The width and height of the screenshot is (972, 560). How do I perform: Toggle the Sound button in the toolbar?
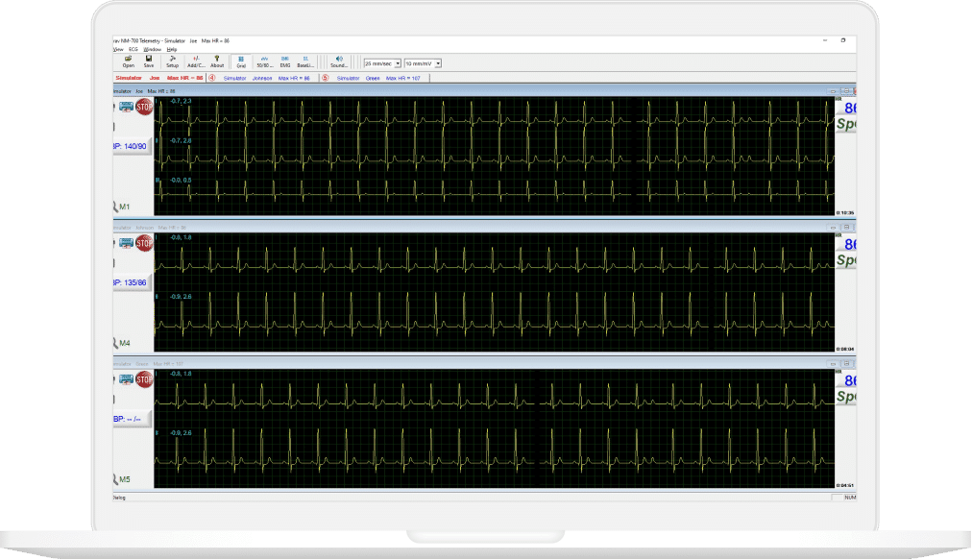click(x=339, y=61)
